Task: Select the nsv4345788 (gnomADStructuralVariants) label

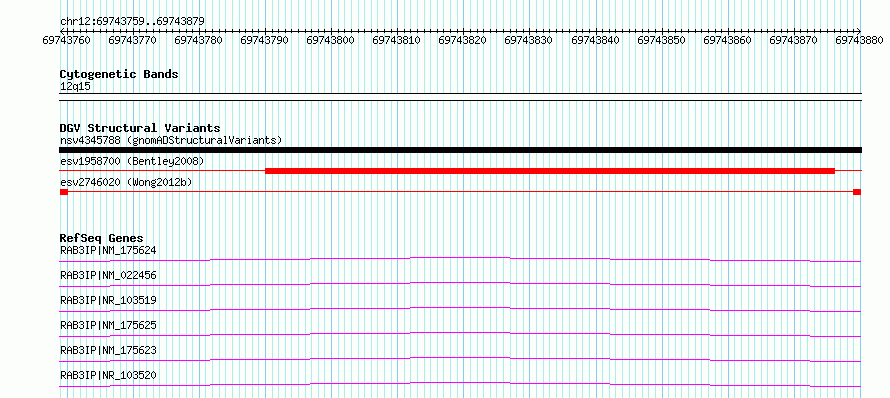Action: (x=171, y=140)
